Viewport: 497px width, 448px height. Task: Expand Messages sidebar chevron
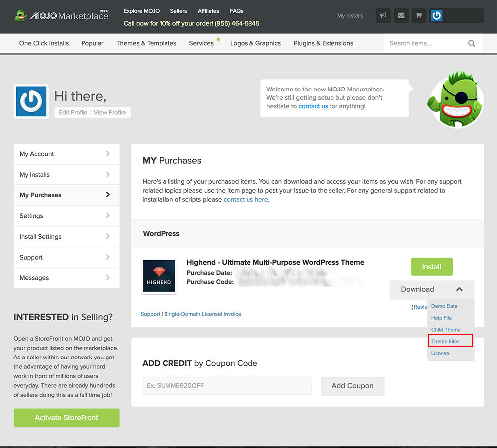108,278
